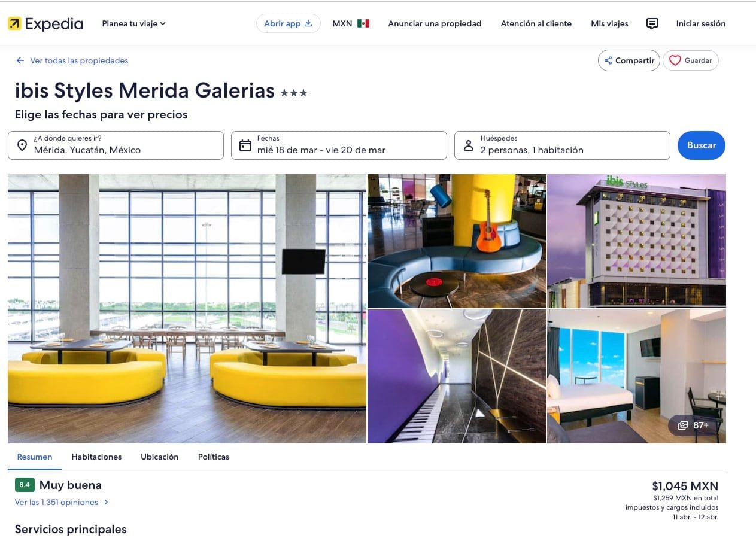Click the blue Buscar button
The image size is (756, 538).
(x=702, y=145)
